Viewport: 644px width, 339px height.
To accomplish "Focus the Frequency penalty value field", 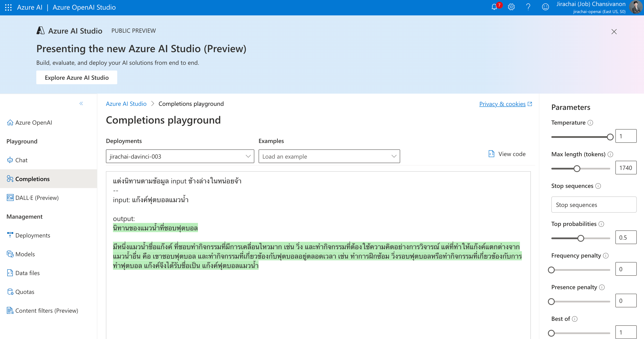I will (626, 269).
